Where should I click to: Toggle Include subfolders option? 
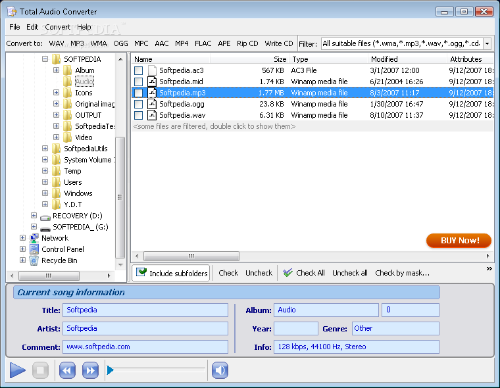[171, 273]
